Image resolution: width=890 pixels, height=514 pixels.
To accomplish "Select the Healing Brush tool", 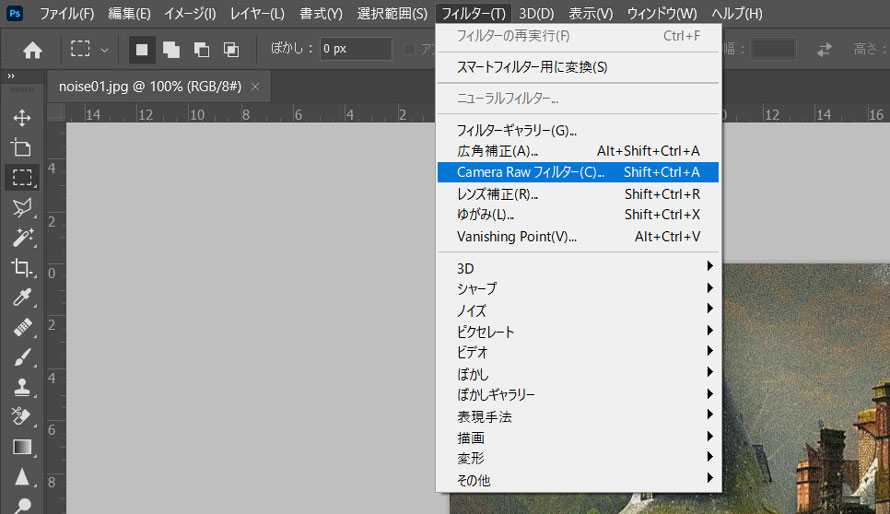I will point(22,327).
